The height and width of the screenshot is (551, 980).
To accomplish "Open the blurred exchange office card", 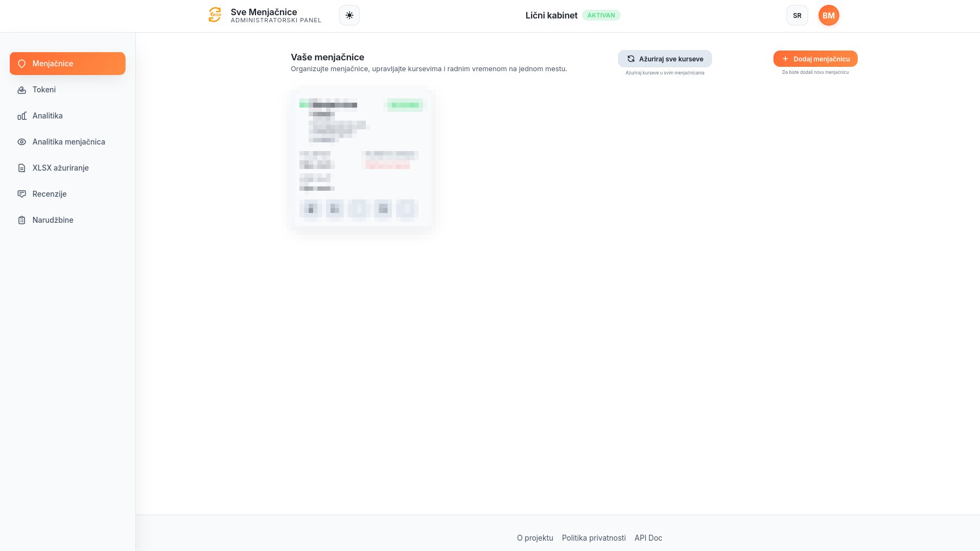I will point(363,159).
